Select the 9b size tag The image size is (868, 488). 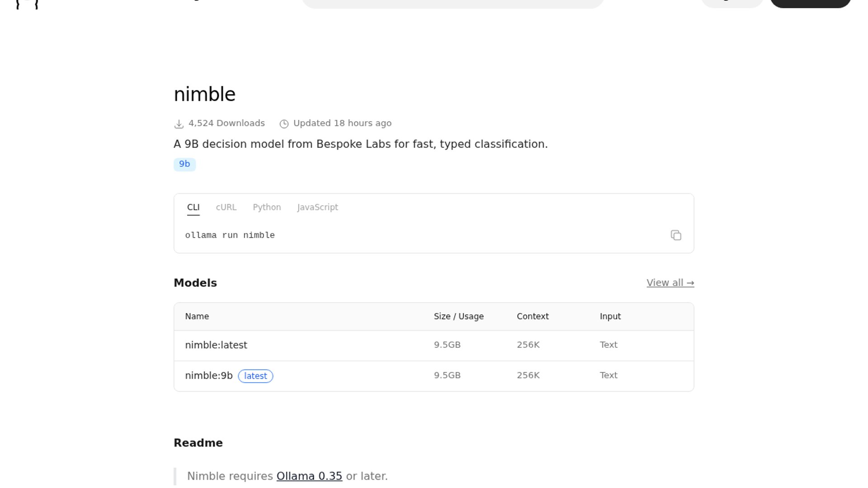coord(184,164)
